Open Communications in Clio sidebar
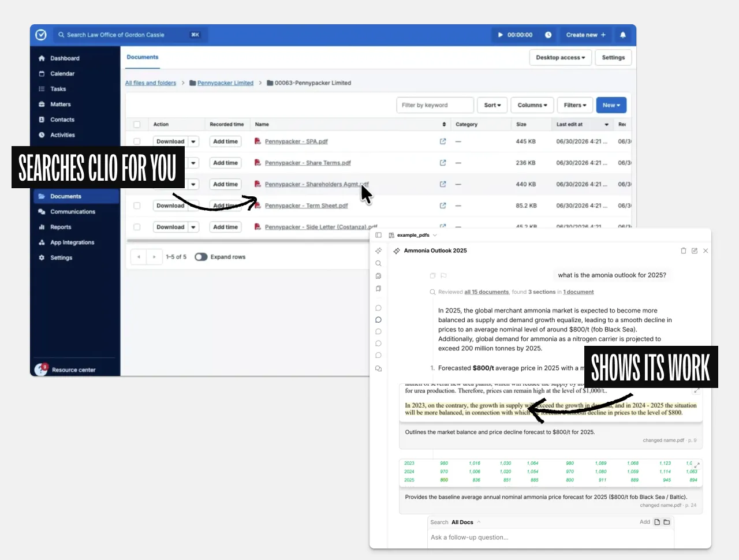 pyautogui.click(x=73, y=212)
